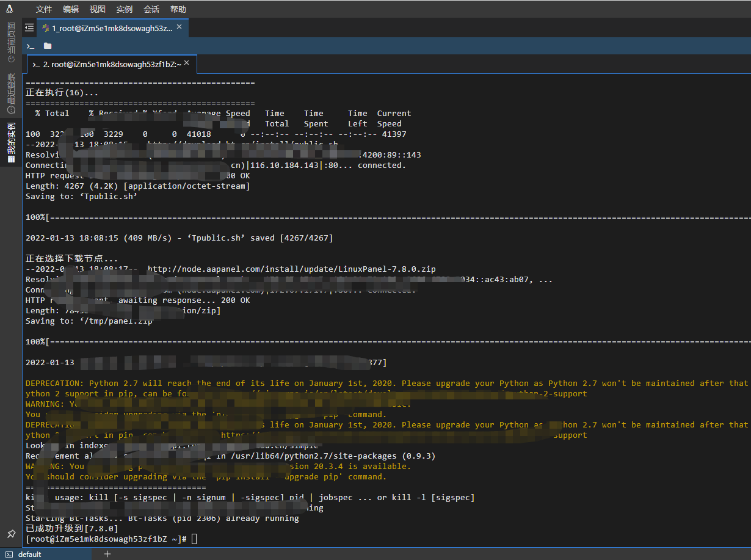This screenshot has height=560, width=751.
Task: Open the 我的实例 sidebar panel
Action: pos(11,143)
